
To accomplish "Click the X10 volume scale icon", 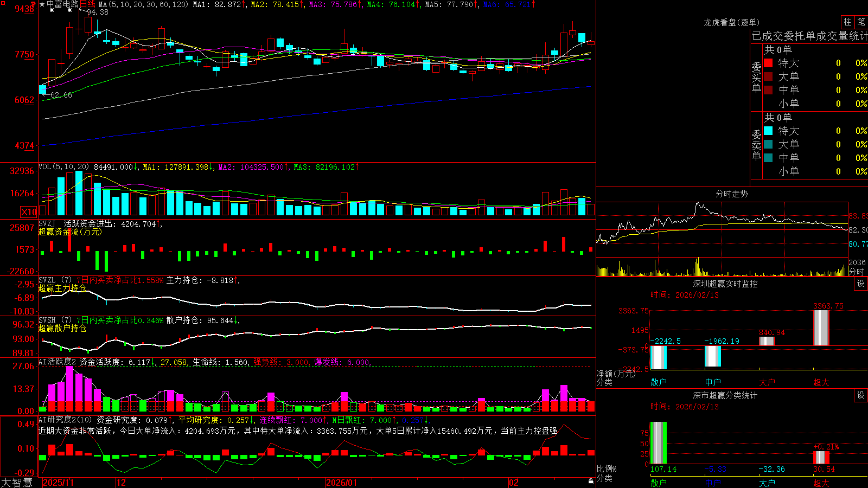I will pos(29,212).
